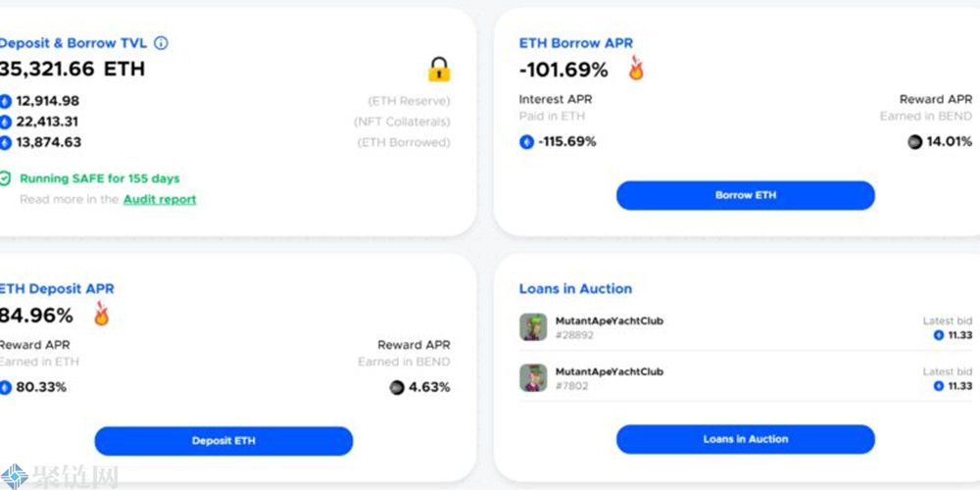
Task: Click the ETH icon beside bid on #7802
Action: coord(938,386)
